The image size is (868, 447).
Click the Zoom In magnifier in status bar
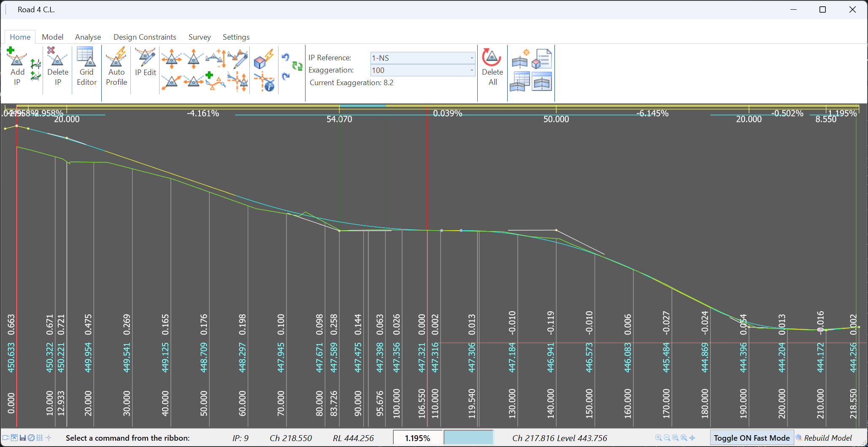click(x=658, y=438)
